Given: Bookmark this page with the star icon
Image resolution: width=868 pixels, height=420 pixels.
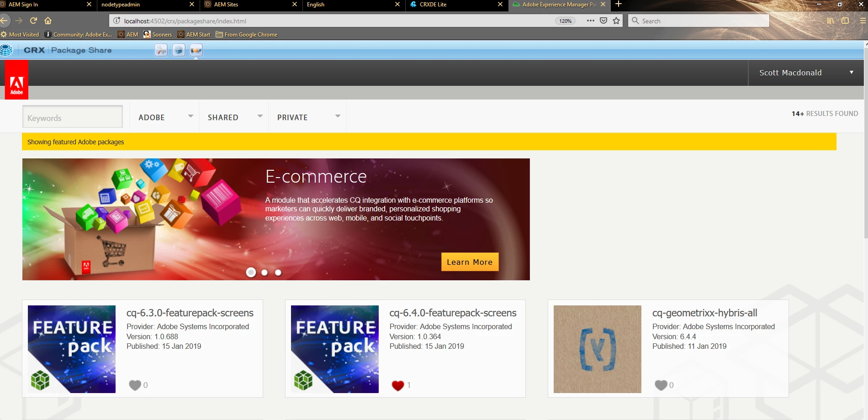Looking at the screenshot, I should coord(616,21).
